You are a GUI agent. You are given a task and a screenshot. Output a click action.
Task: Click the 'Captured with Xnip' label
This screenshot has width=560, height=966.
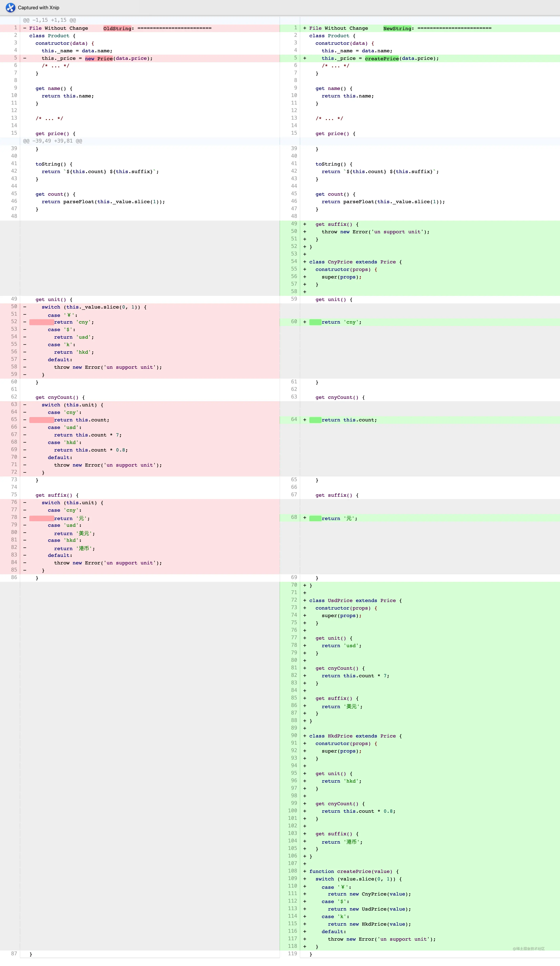click(x=39, y=8)
